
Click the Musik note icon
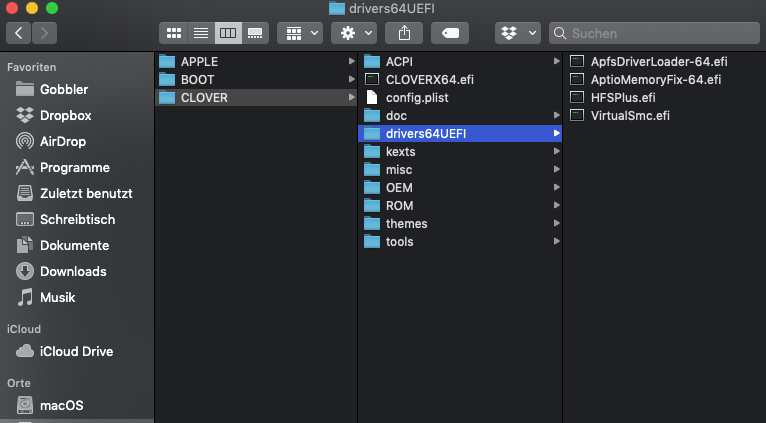(25, 297)
